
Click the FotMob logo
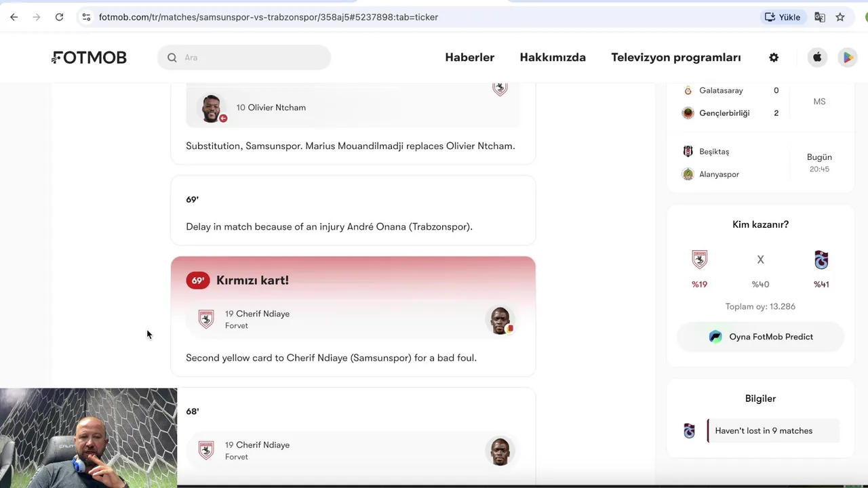tap(89, 58)
